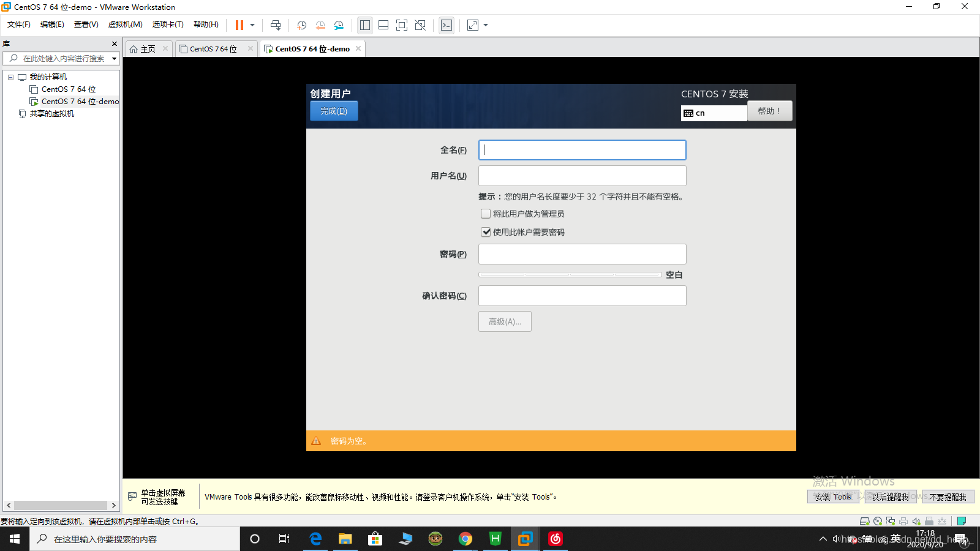Click the teal message log note icon
This screenshot has height=551, width=980.
pyautogui.click(x=962, y=522)
